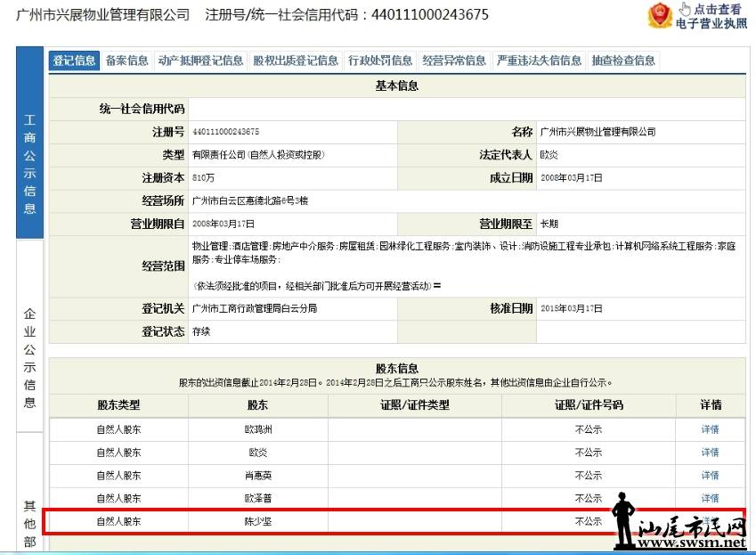
Task: Click shareholder name 陈少坚 in the table
Action: pyautogui.click(x=257, y=522)
